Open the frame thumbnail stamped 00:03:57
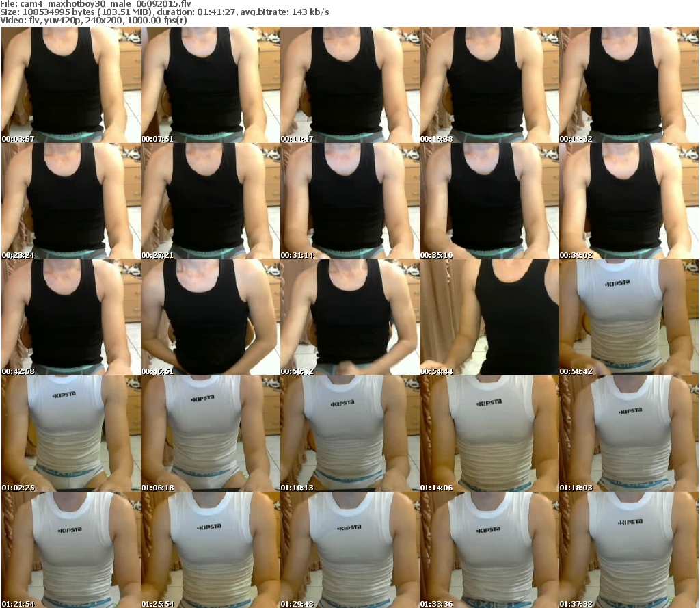 click(x=71, y=85)
